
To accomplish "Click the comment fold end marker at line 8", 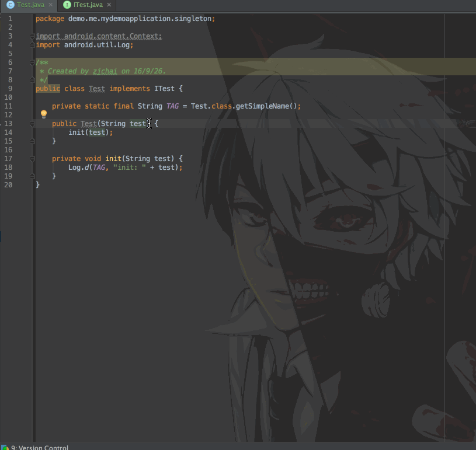I will click(x=32, y=80).
